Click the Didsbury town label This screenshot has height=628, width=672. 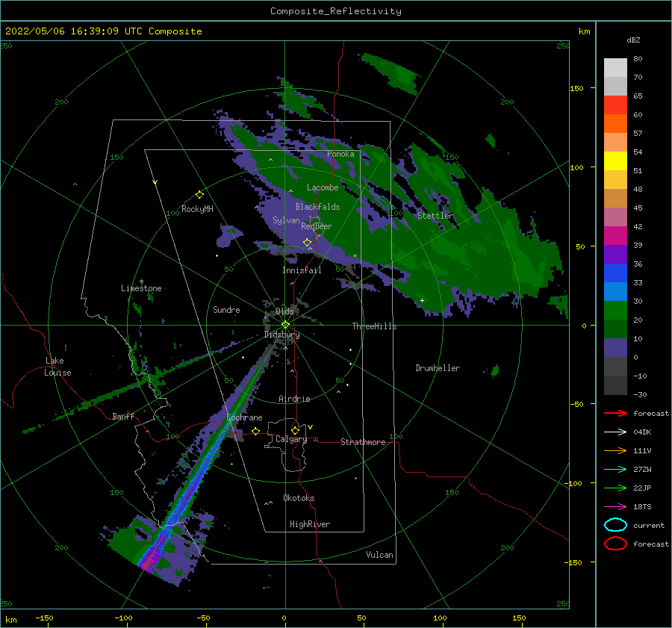tap(281, 335)
